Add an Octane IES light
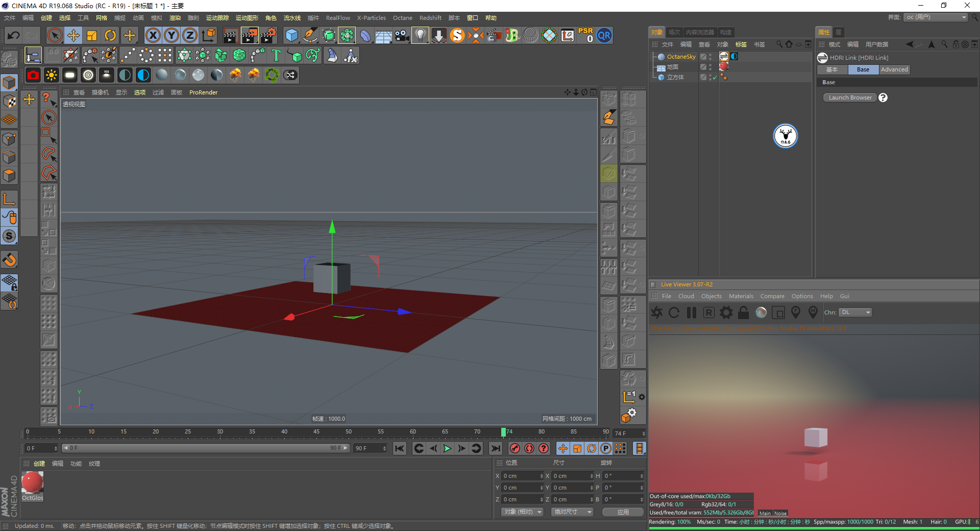The height and width of the screenshot is (531, 980). click(107, 75)
